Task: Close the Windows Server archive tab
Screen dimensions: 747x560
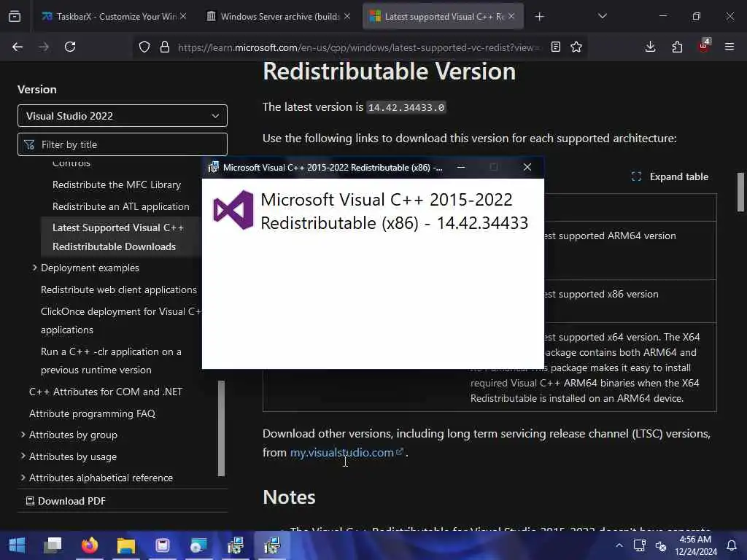Action: pyautogui.click(x=347, y=16)
